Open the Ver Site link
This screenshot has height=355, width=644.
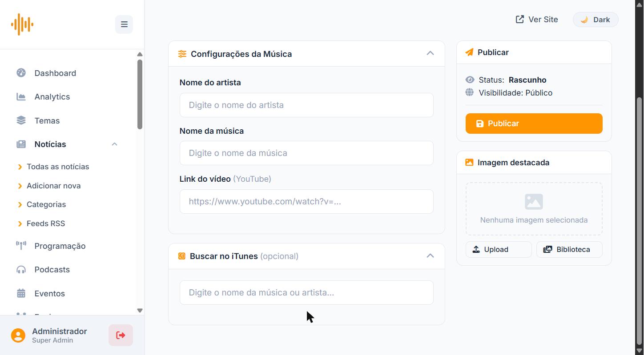click(537, 20)
